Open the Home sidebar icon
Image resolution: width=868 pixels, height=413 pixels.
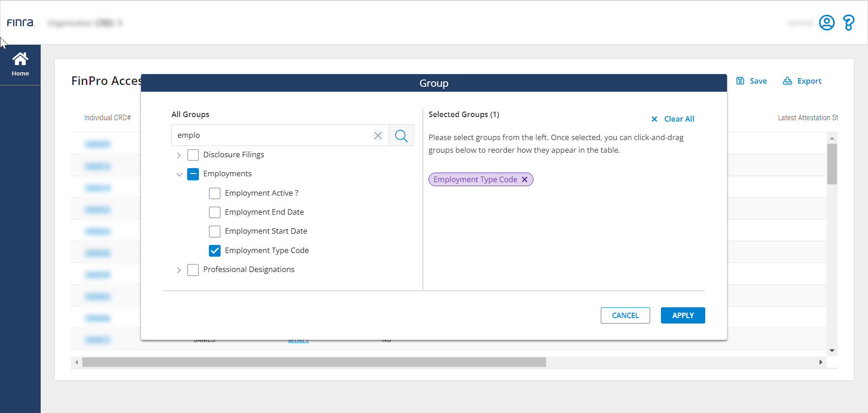tap(20, 64)
